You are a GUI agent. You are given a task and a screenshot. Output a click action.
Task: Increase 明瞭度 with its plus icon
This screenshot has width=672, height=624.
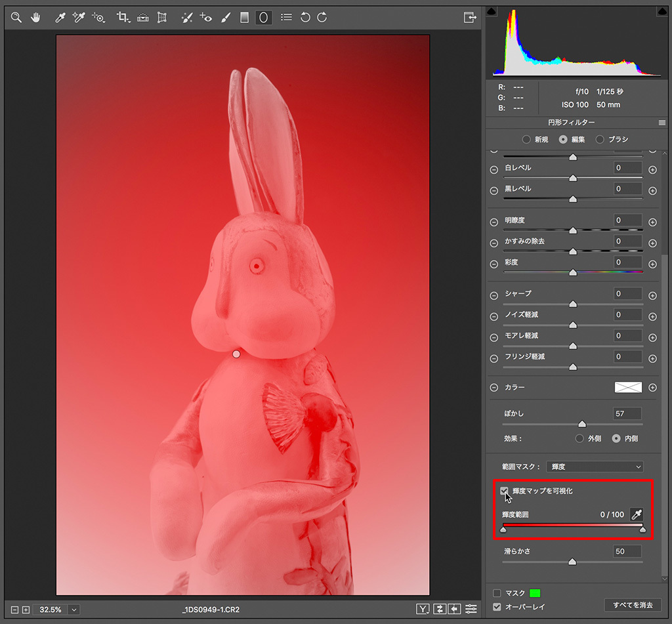tap(652, 222)
